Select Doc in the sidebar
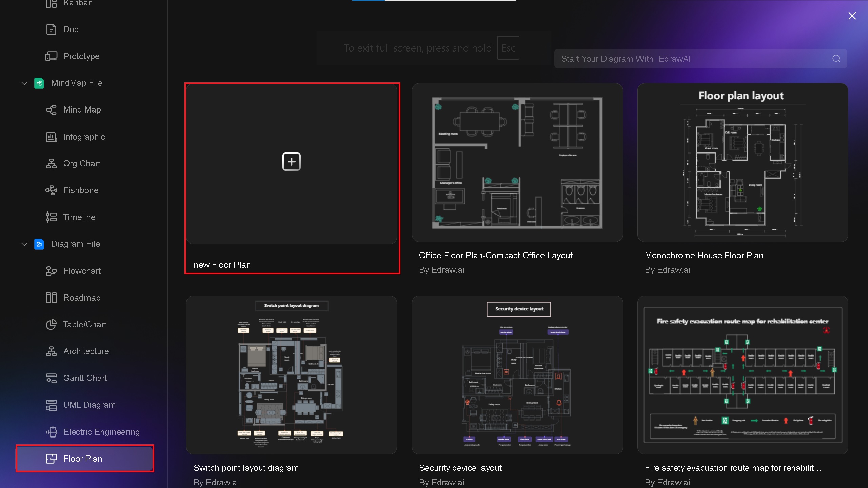 (x=85, y=29)
